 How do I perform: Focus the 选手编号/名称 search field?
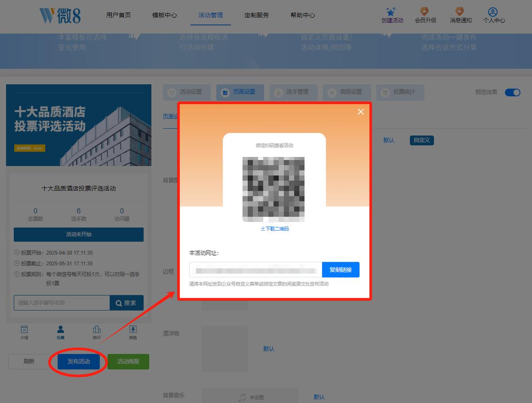(x=62, y=303)
